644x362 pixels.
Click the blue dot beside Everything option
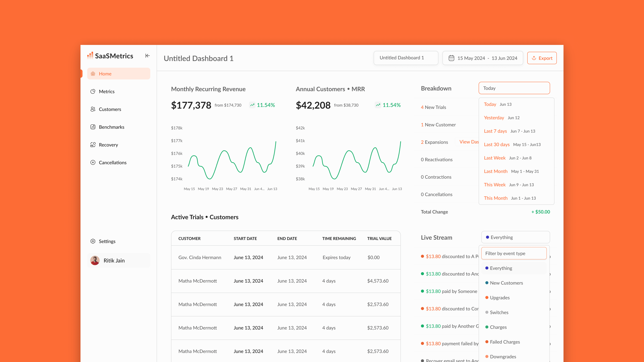click(x=487, y=268)
